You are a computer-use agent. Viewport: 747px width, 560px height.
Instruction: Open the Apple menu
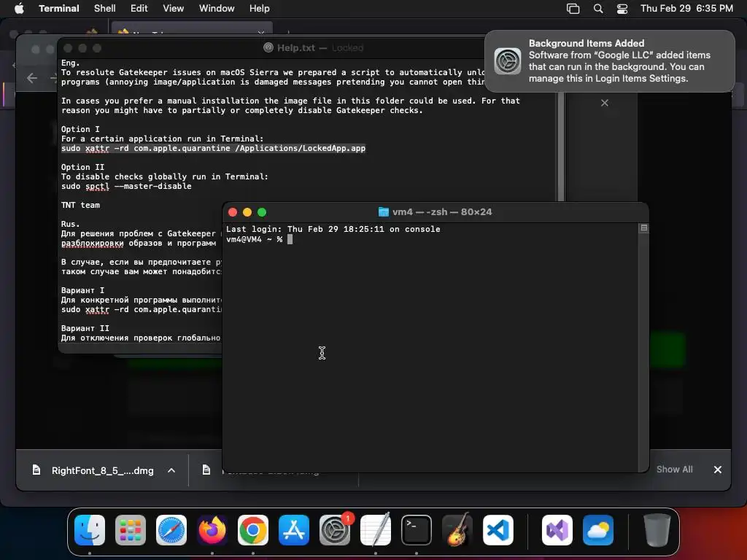19,9
